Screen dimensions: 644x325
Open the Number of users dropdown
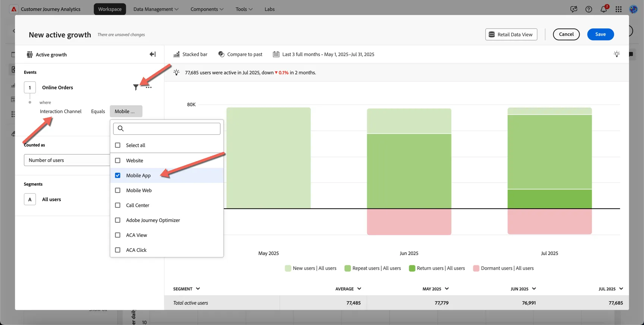[67, 160]
